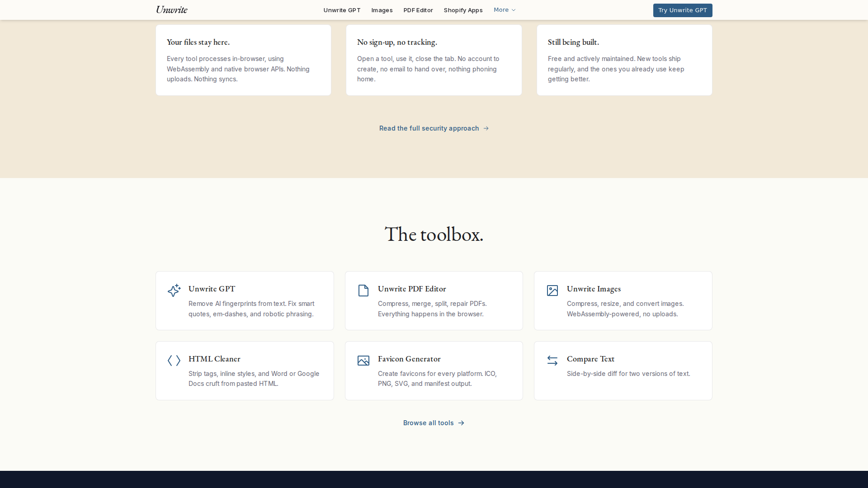Click 'The toolbox.' section heading

point(434,234)
